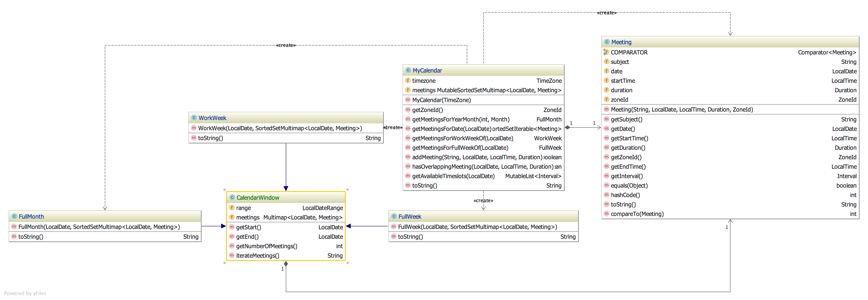Viewport: 868px width, 300px height.
Task: Click the method icon beside iterateMeetings()
Action: tap(231, 255)
